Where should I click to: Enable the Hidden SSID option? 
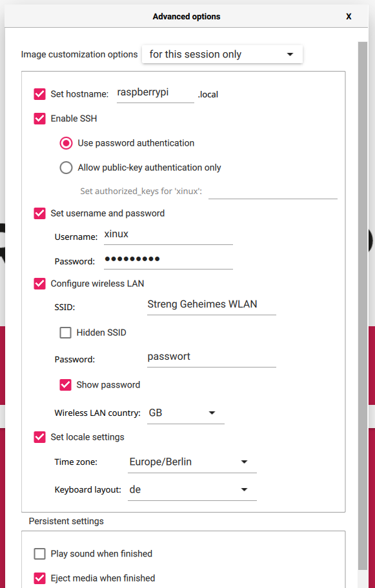(x=65, y=332)
